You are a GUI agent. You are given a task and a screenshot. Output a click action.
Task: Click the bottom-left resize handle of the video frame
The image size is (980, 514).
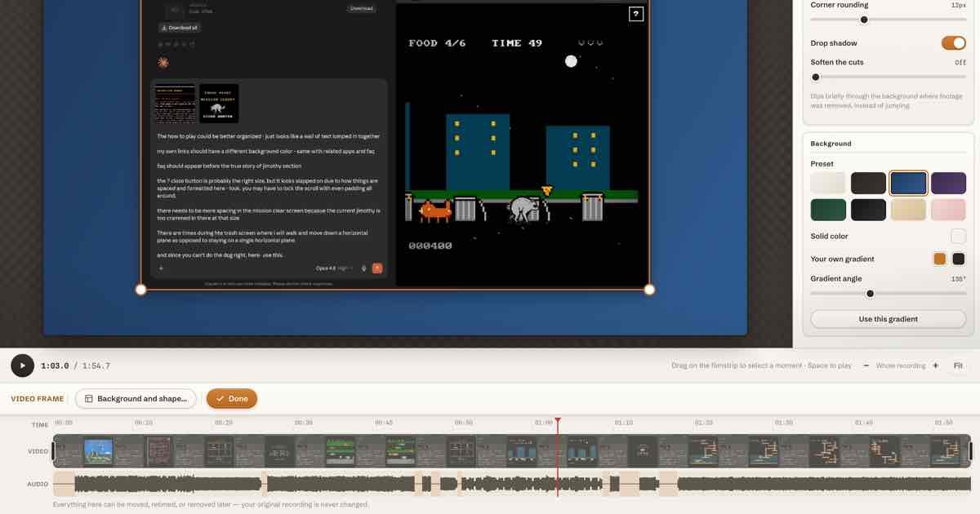point(140,290)
